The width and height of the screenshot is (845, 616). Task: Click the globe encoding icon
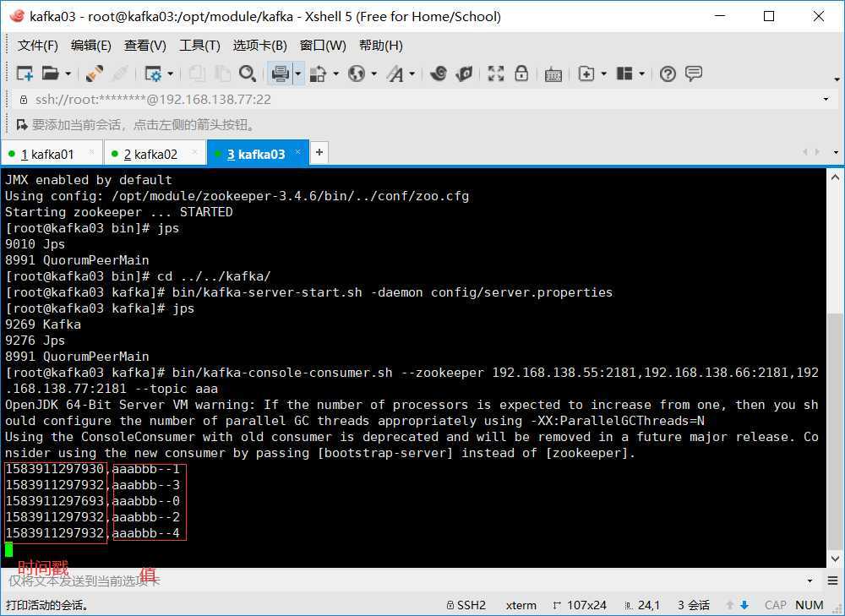[x=357, y=74]
